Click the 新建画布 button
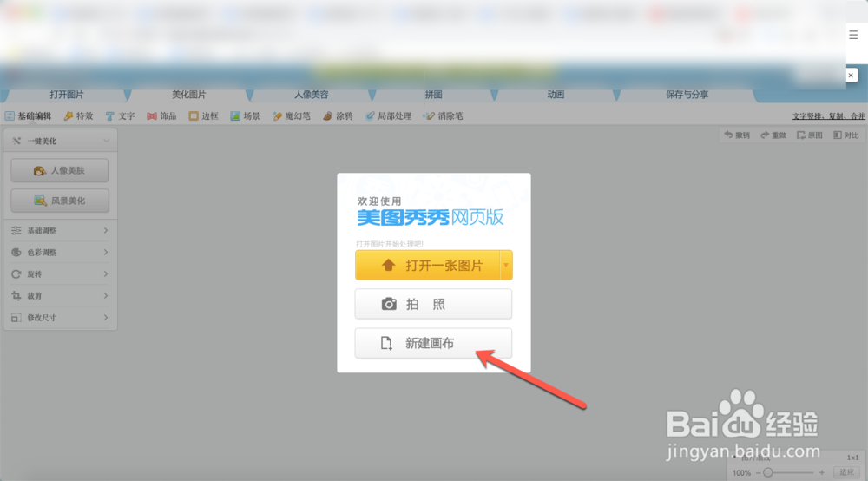The width and height of the screenshot is (868, 481). coord(433,343)
